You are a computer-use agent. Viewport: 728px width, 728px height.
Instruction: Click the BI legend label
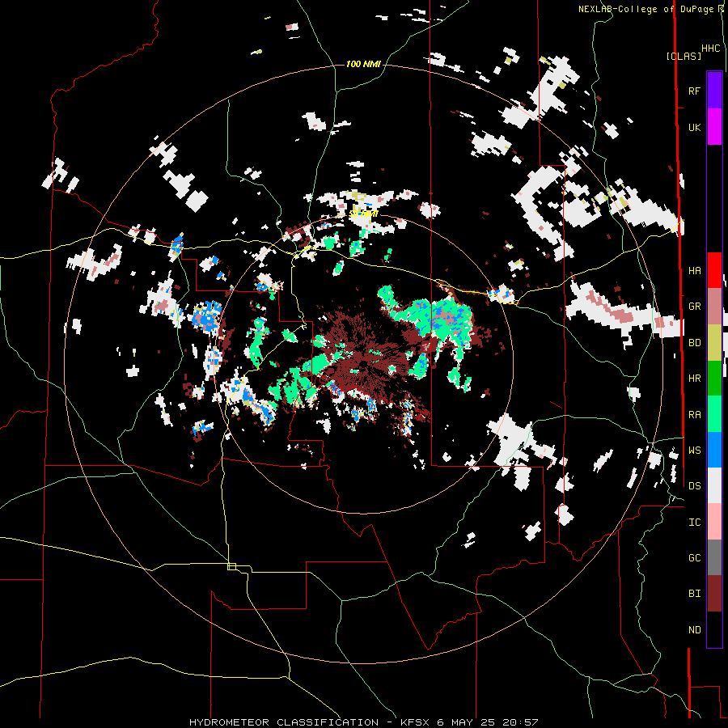694,594
